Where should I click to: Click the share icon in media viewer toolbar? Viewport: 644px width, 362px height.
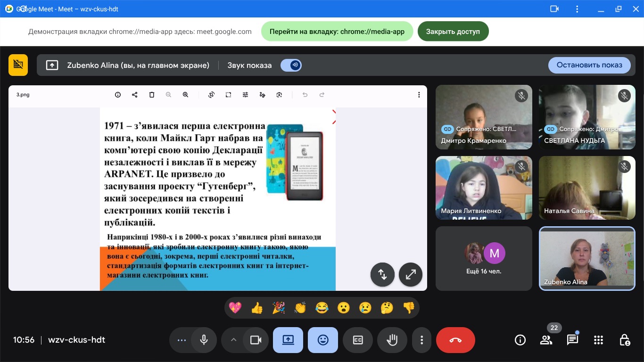(x=135, y=95)
